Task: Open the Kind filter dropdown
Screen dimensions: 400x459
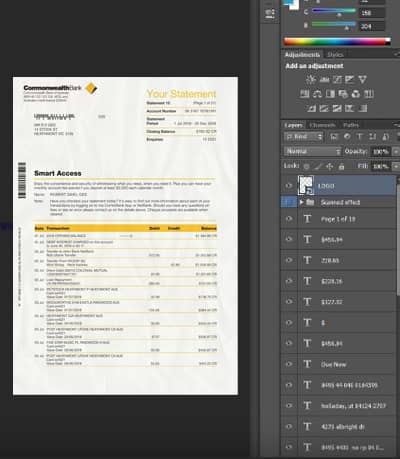Action: [x=304, y=137]
